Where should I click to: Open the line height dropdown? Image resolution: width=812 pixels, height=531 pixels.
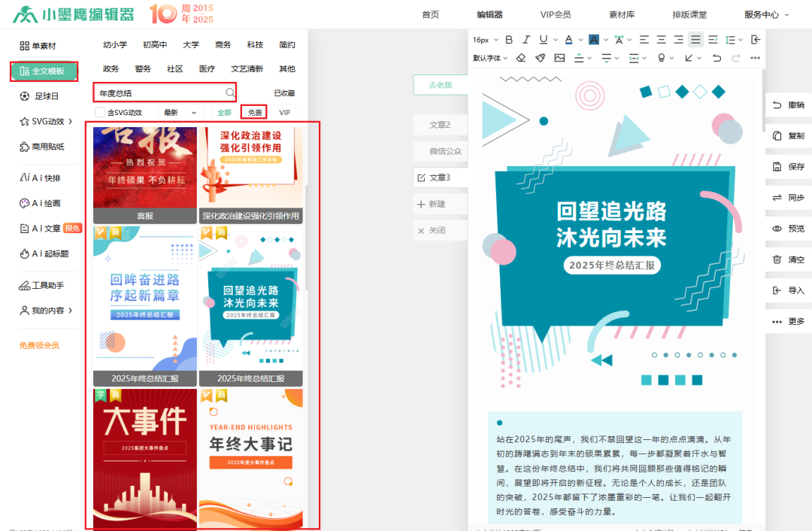[734, 39]
